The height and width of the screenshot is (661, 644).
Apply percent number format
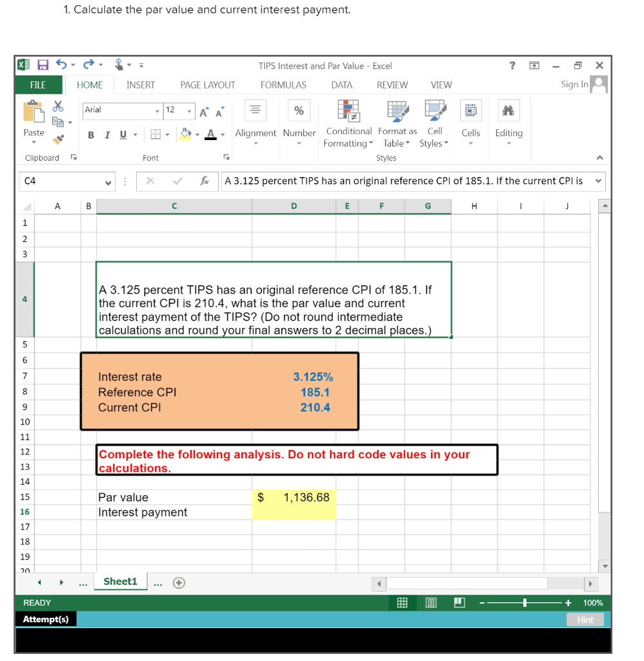click(298, 110)
